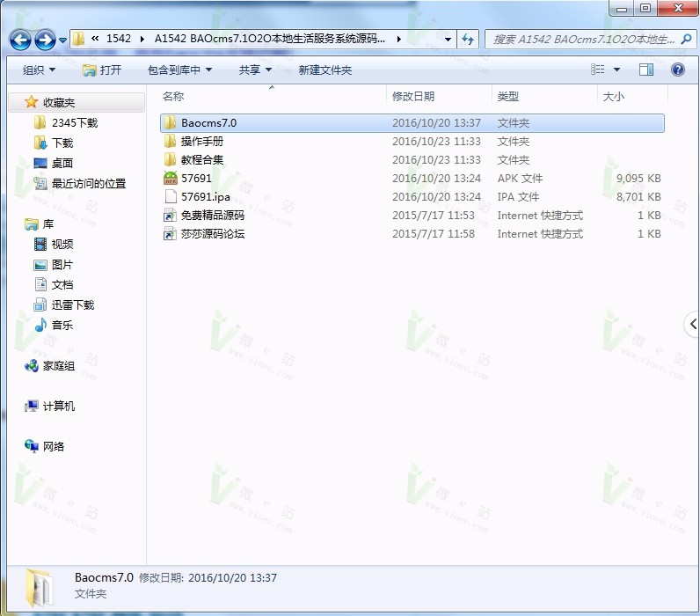The height and width of the screenshot is (616, 700).
Task: Click the 打开 toolbar button
Action: pyautogui.click(x=102, y=70)
